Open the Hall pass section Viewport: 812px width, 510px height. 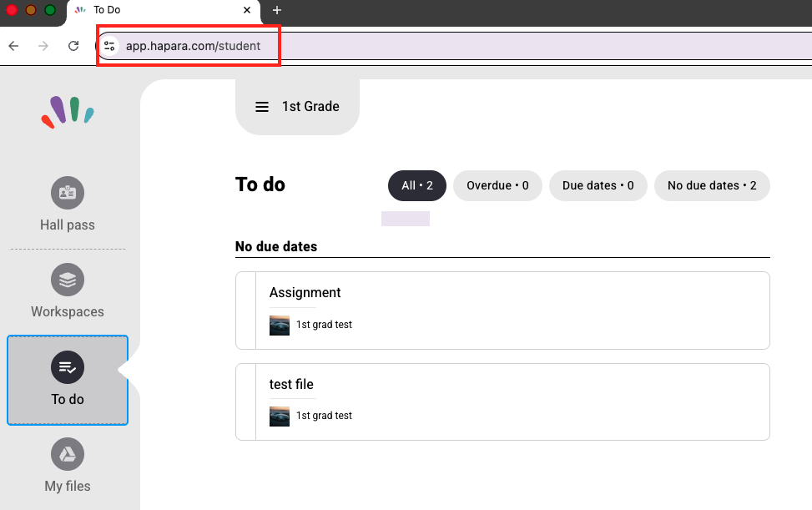pyautogui.click(x=68, y=205)
